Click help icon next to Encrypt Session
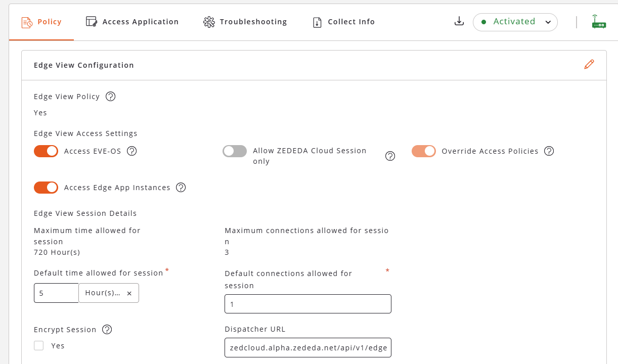Viewport: 618px width, 364px height. point(107,330)
